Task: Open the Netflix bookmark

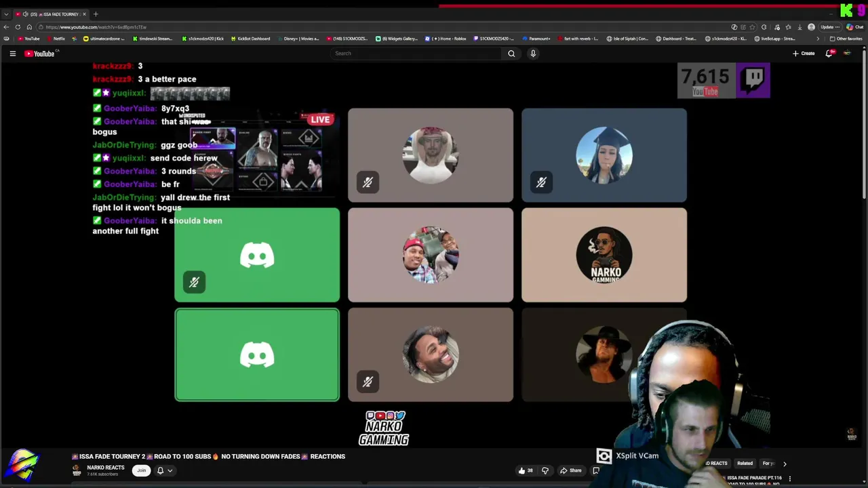Action: 56,39
